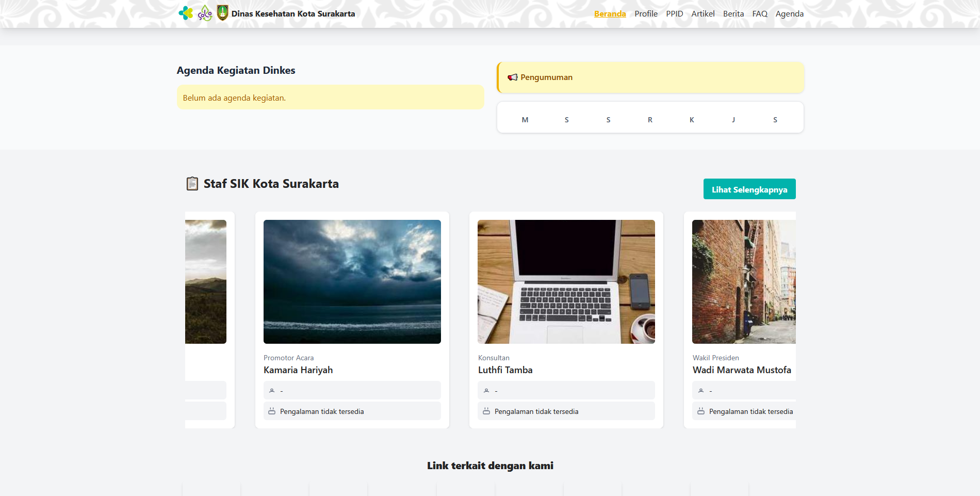Open the FAQ page
Viewport: 980px width, 496px height.
point(760,14)
